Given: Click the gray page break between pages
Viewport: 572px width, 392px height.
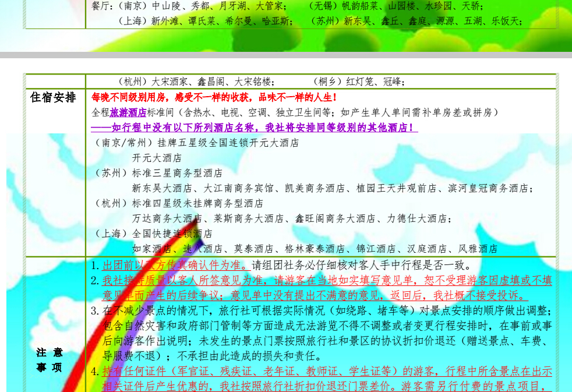Looking at the screenshot, I should [286, 55].
